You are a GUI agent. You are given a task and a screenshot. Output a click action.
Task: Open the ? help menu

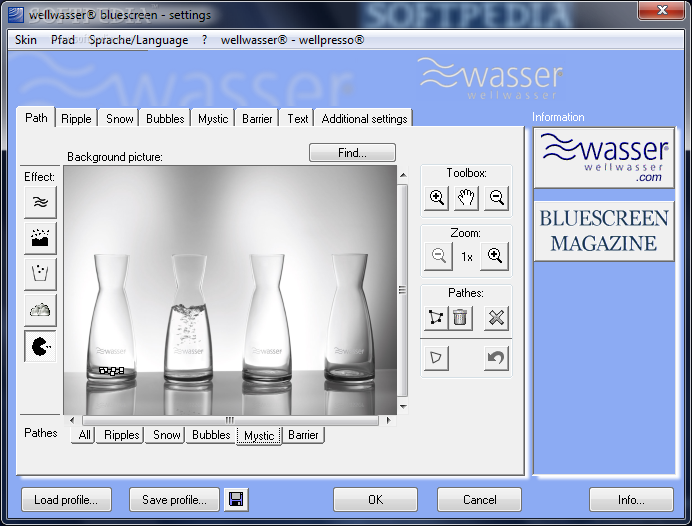click(204, 40)
